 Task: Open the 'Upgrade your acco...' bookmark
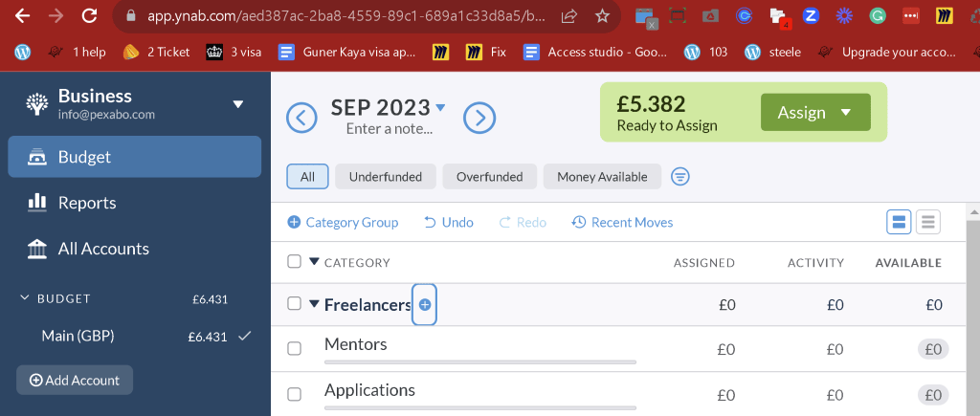click(x=887, y=52)
